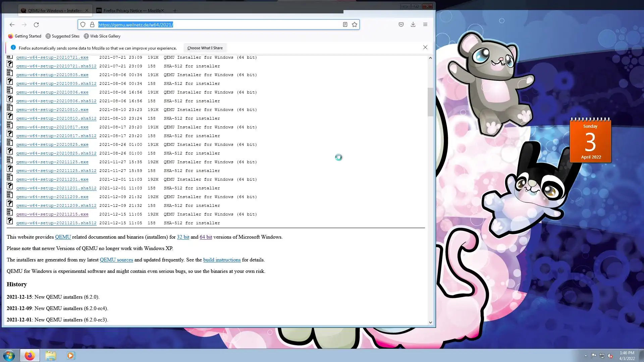Open a new tab with plus button

tap(174, 10)
